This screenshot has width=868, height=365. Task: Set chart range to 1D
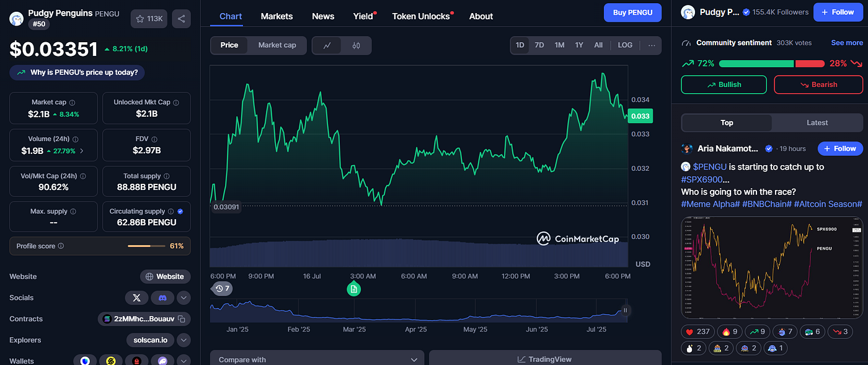pos(520,45)
